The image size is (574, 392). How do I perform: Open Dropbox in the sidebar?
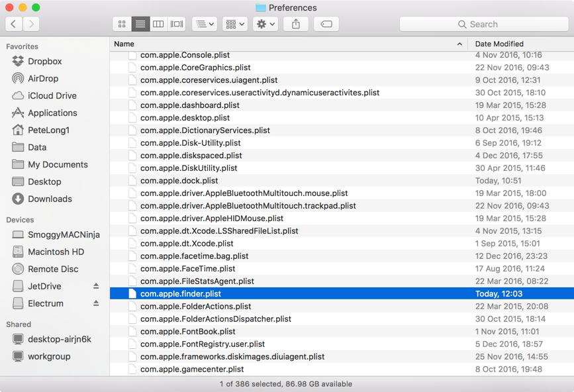[x=44, y=61]
